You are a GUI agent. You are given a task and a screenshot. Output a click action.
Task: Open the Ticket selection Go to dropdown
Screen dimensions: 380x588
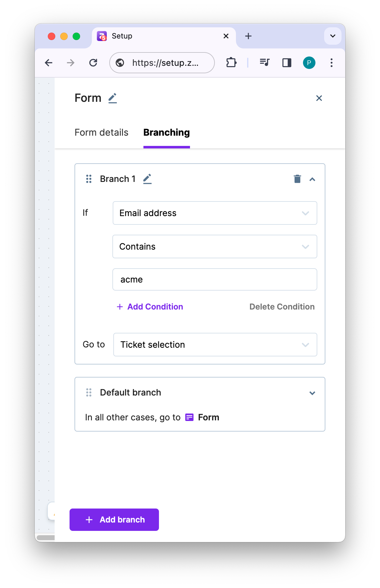click(215, 345)
